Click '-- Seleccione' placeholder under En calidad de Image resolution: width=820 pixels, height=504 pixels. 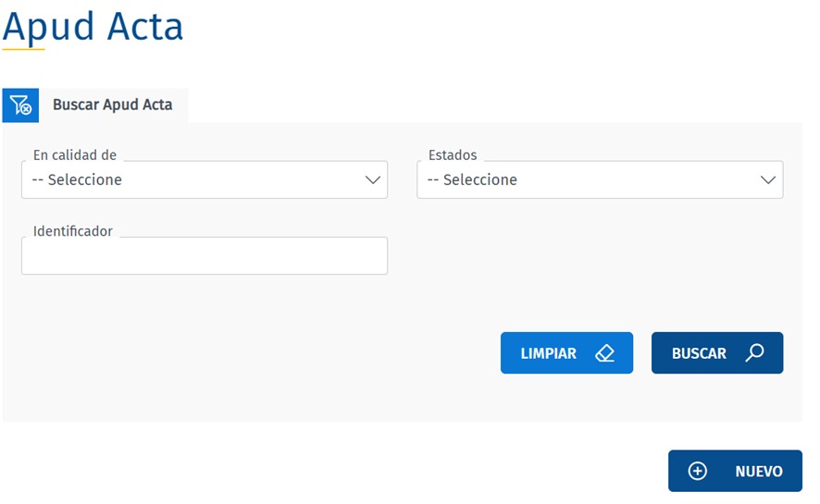pyautogui.click(x=77, y=179)
